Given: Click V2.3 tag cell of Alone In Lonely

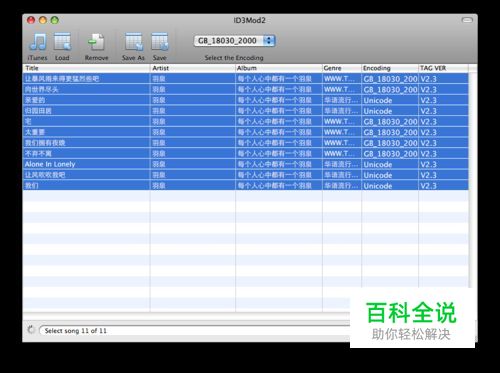Looking at the screenshot, I should pos(443,164).
